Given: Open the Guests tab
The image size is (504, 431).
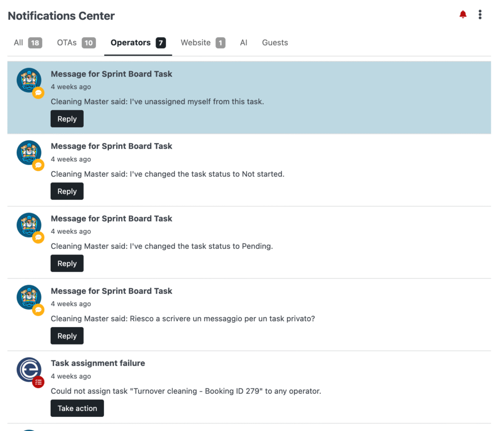Looking at the screenshot, I should (x=275, y=43).
